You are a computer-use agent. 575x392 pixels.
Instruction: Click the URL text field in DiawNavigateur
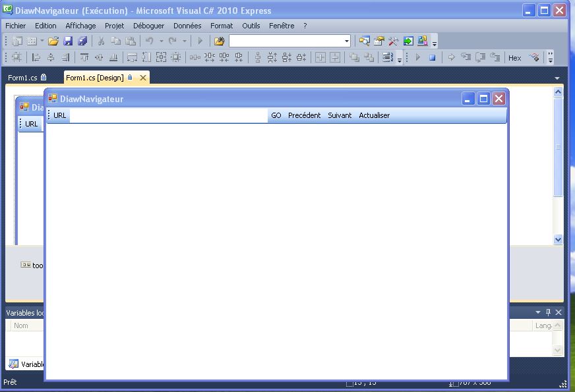tap(169, 115)
